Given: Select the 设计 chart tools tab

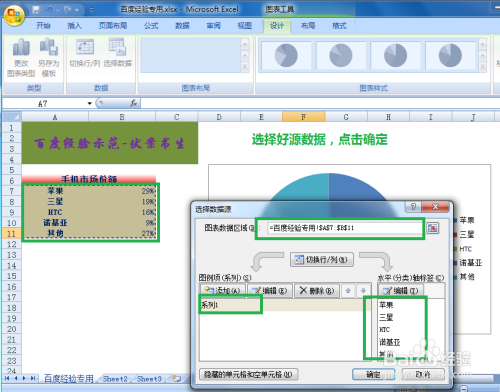Looking at the screenshot, I should click(x=277, y=26).
